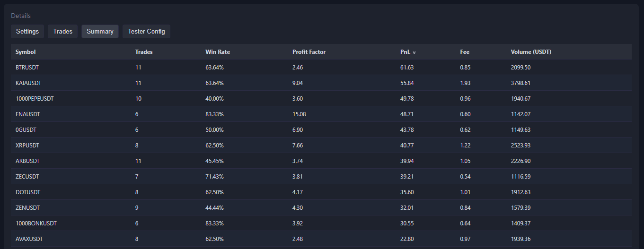Select the BTRUSDT row
Viewport: 644px width, 249px height.
point(27,68)
